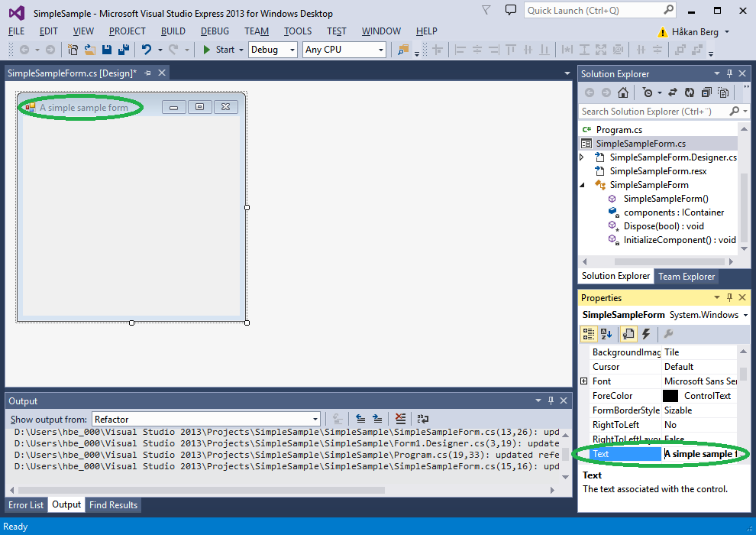Switch to the Error List tab
This screenshot has width=756, height=535.
[x=26, y=505]
